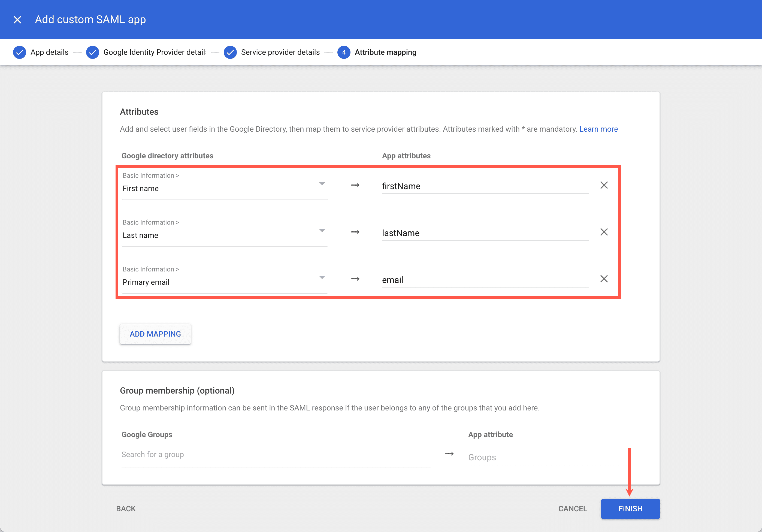Open the Learn more link about attributes
762x532 pixels.
coord(598,129)
